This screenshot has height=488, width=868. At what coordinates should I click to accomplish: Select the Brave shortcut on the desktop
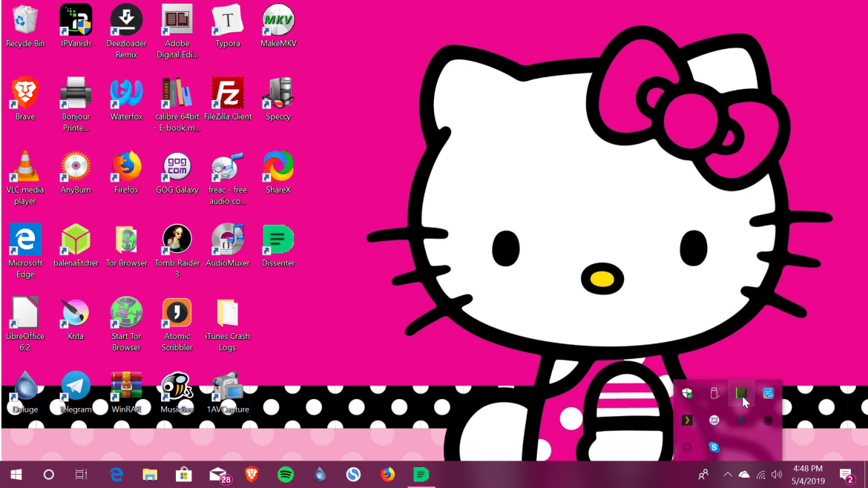(x=25, y=99)
